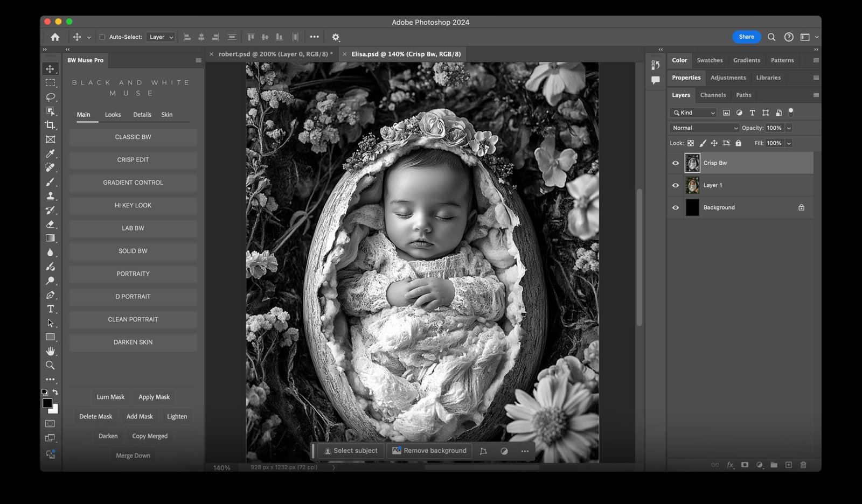Click the Home icon in options bar
The width and height of the screenshot is (862, 504).
point(55,37)
